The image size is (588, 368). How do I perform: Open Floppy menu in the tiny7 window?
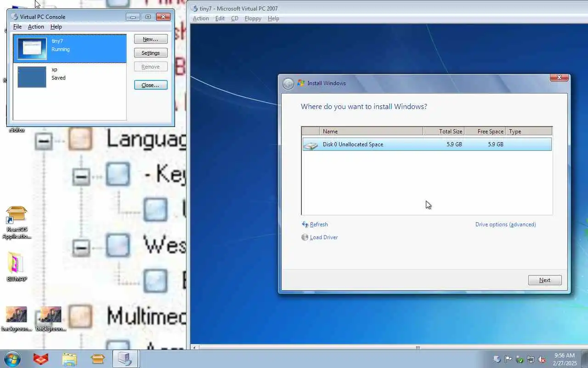coord(253,18)
